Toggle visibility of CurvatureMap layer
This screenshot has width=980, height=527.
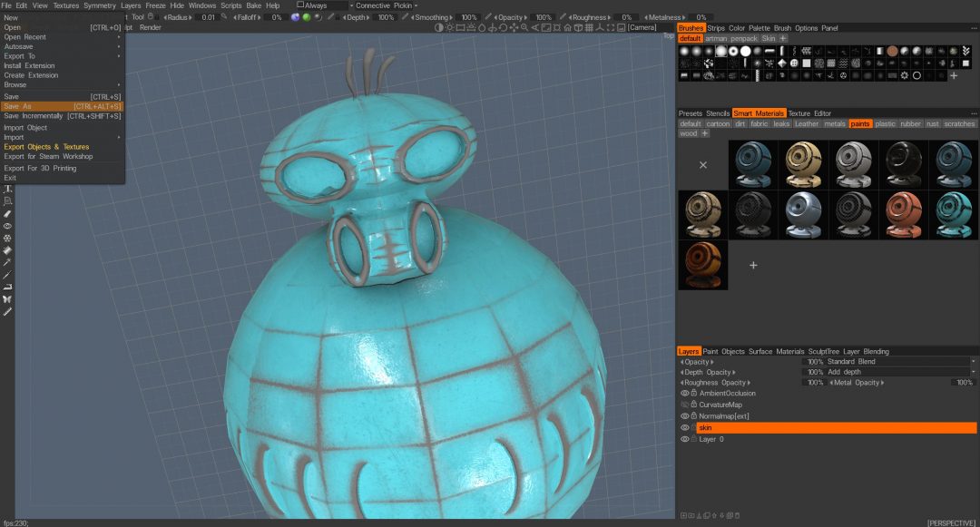(x=684, y=405)
